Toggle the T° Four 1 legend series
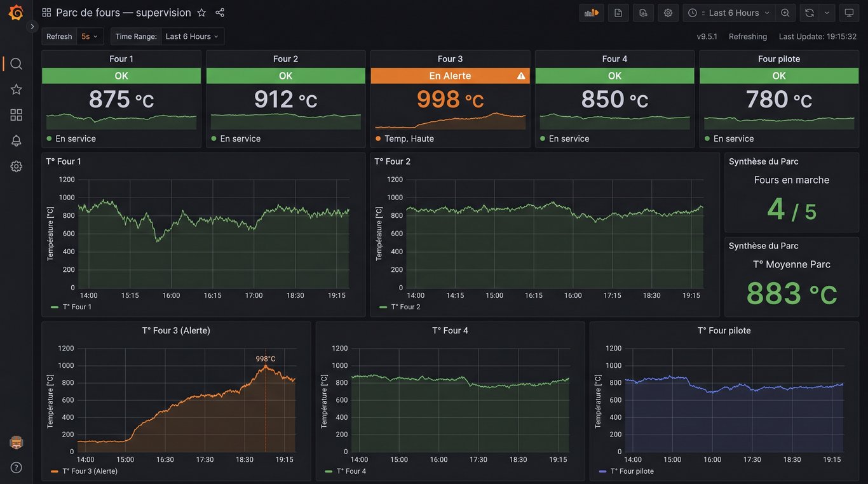 click(x=71, y=307)
